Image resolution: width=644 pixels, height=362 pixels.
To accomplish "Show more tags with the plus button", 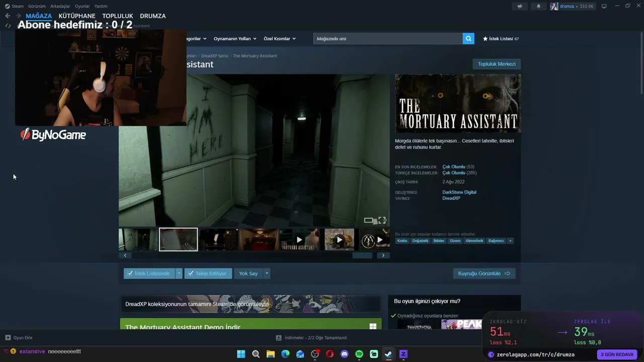I will [510, 241].
